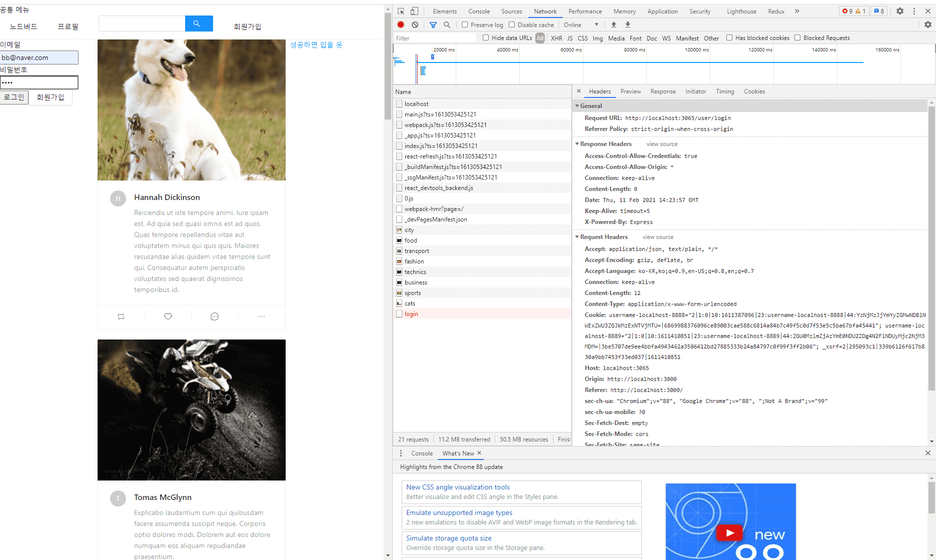Open DevTools settings gear icon
936x560 pixels.
pyautogui.click(x=900, y=11)
